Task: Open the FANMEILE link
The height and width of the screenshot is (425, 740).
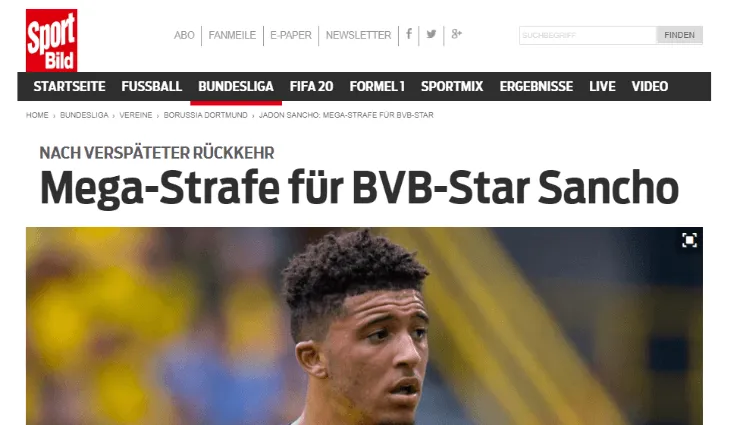Action: [232, 35]
